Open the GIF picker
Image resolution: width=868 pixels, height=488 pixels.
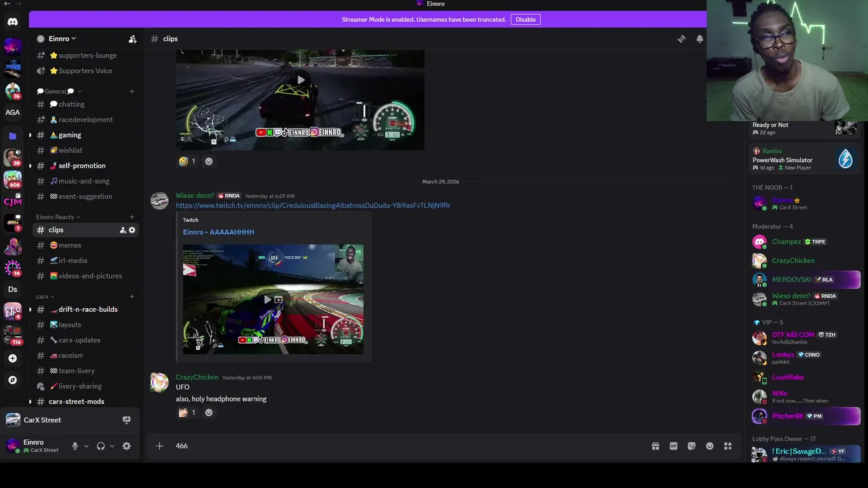[x=673, y=446]
